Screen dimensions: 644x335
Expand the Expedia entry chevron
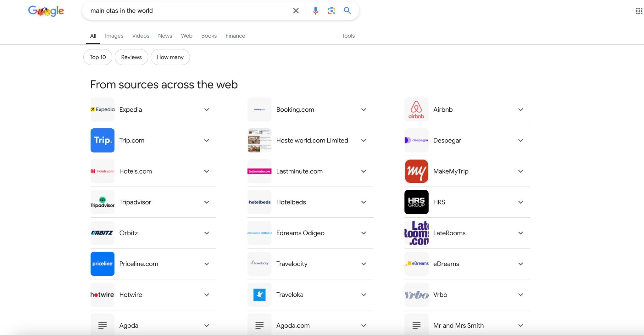[x=207, y=109]
